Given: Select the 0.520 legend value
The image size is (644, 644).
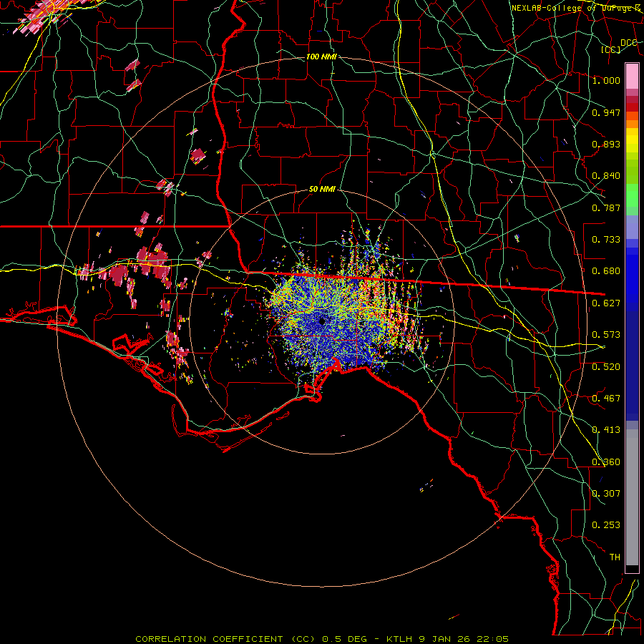Looking at the screenshot, I should (606, 367).
